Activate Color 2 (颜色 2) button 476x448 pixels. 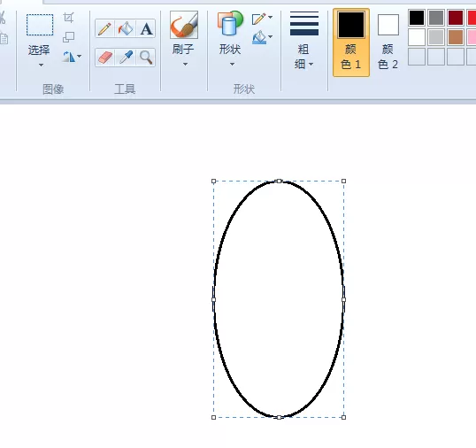388,42
